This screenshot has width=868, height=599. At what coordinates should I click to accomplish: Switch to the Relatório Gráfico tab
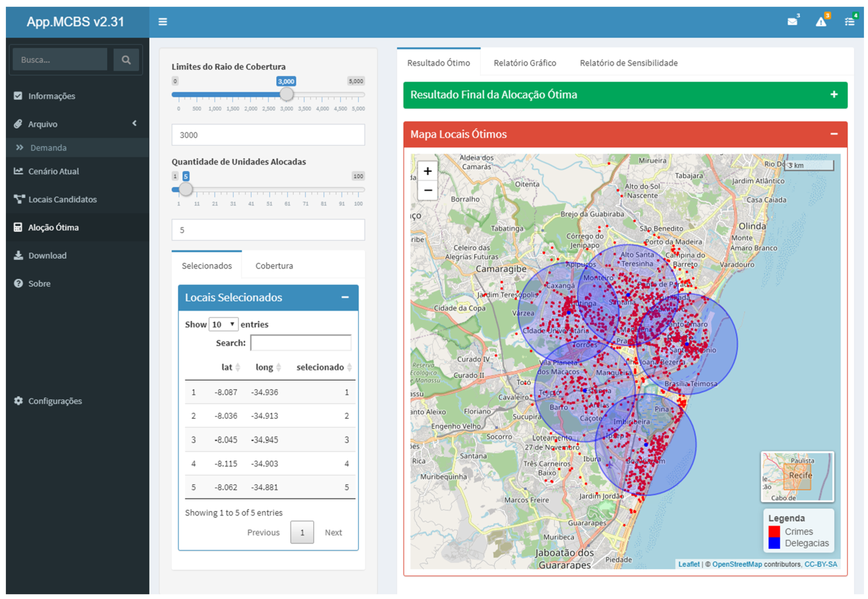tap(524, 63)
